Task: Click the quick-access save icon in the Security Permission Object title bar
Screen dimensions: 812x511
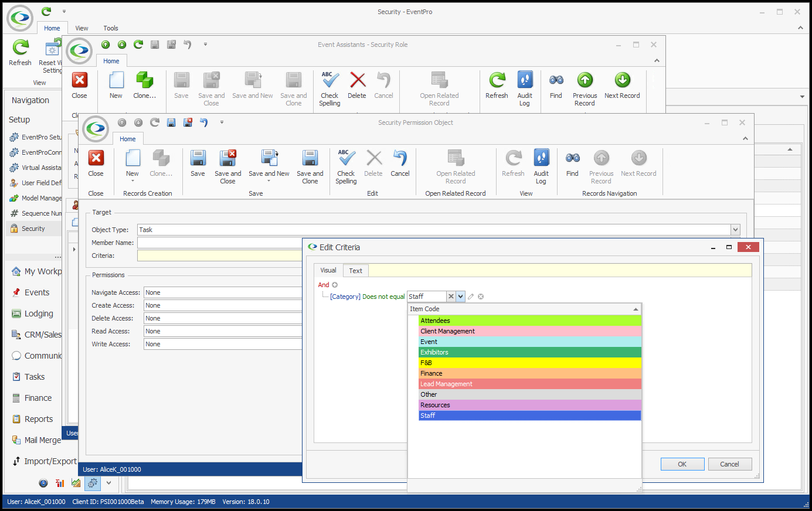Action: pyautogui.click(x=171, y=122)
